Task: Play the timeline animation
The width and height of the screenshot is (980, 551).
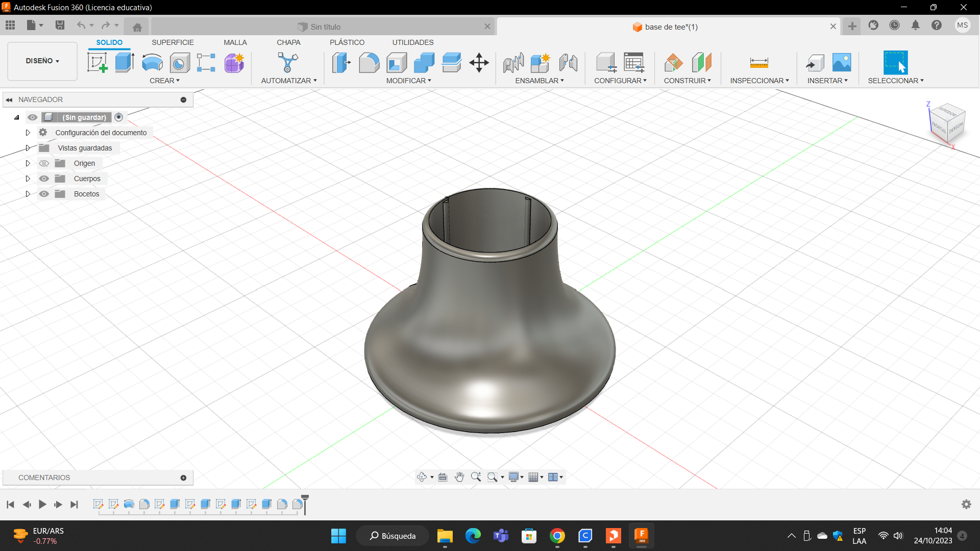Action: pos(42,505)
